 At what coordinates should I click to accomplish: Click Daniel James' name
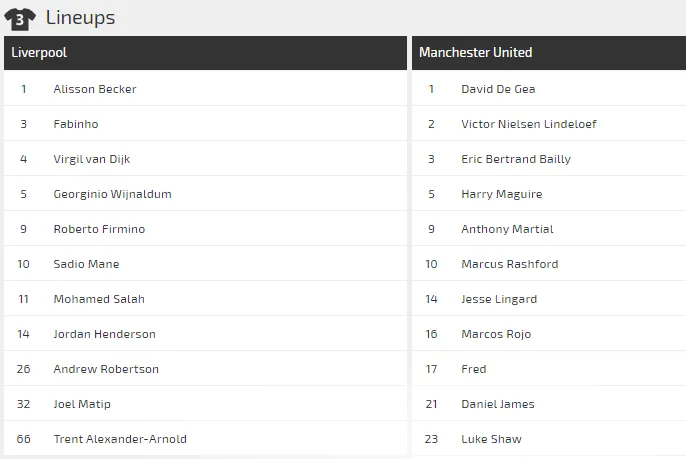[x=498, y=404]
